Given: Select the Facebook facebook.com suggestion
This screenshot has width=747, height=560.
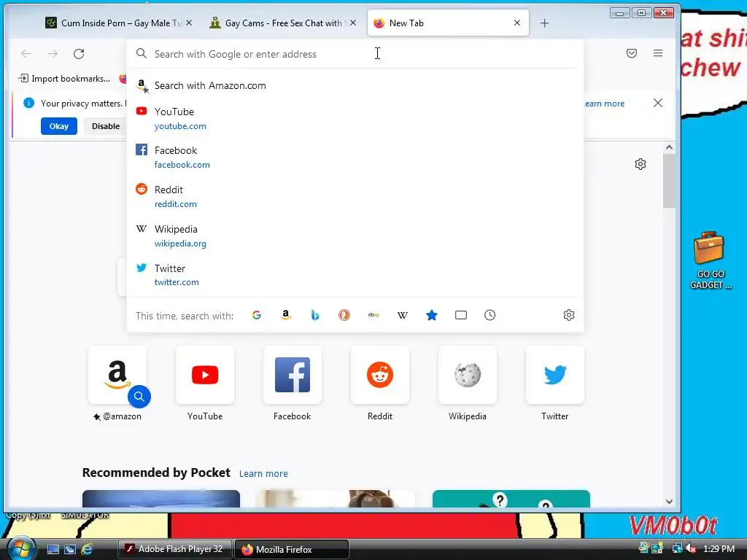Looking at the screenshot, I should (355, 157).
